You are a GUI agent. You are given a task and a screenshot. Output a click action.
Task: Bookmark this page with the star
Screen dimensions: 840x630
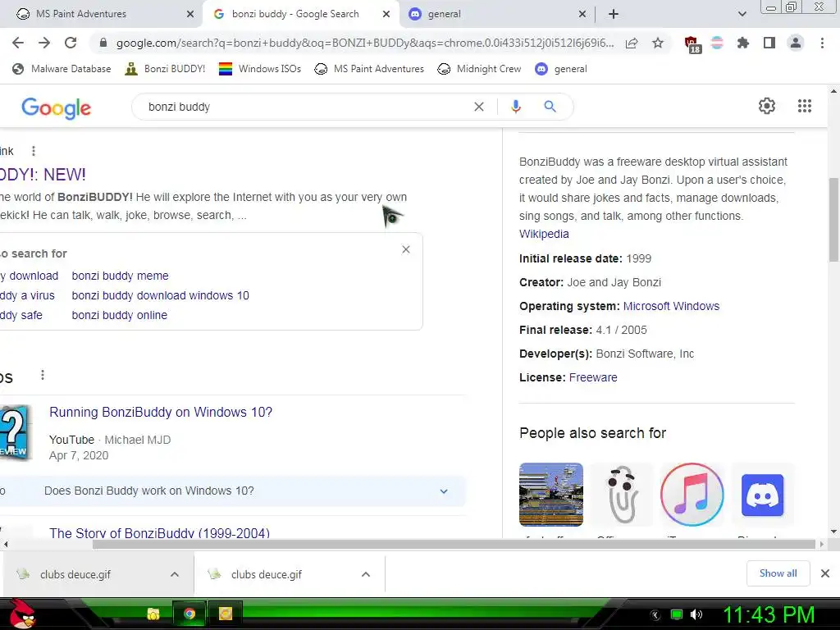[658, 43]
